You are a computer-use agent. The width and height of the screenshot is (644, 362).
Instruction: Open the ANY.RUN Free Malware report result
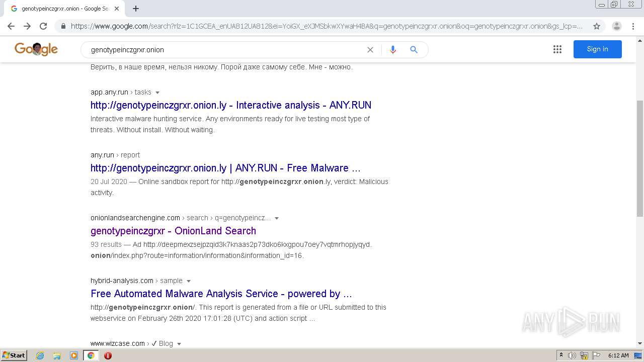click(x=225, y=168)
